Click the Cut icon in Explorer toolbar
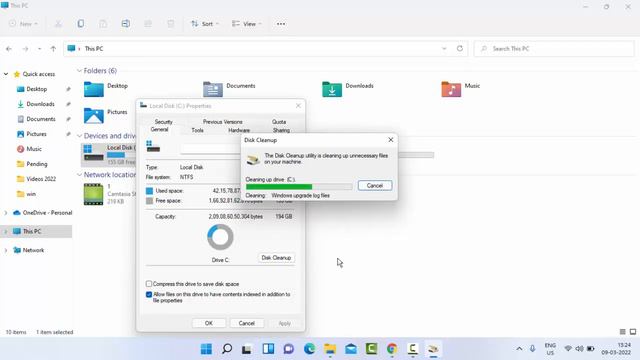This screenshot has height=360, width=640. click(x=58, y=24)
